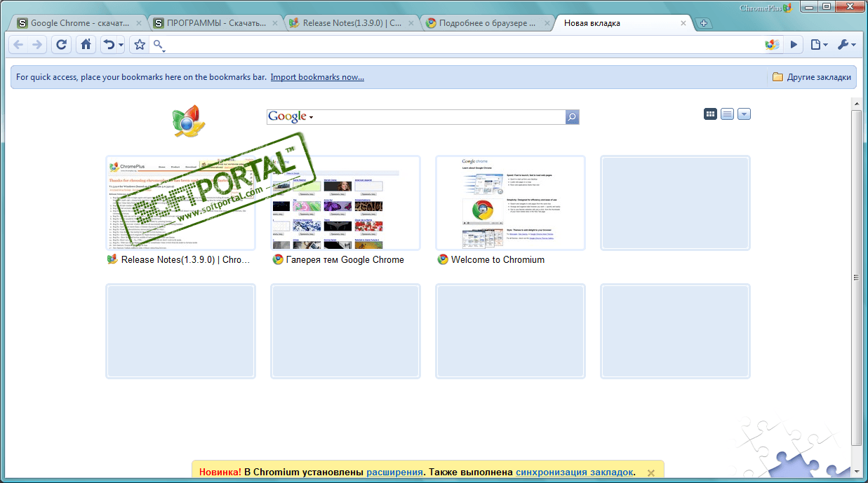Open the new tab page options dropdown
Viewport: 868px width, 483px height.
tap(745, 114)
